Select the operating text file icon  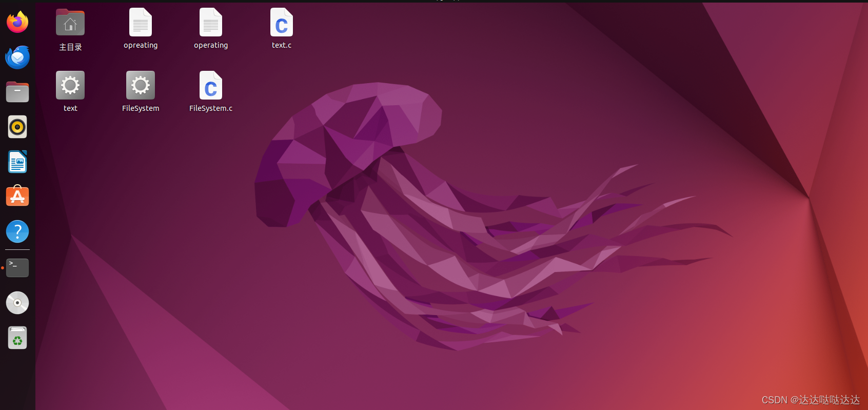click(211, 22)
